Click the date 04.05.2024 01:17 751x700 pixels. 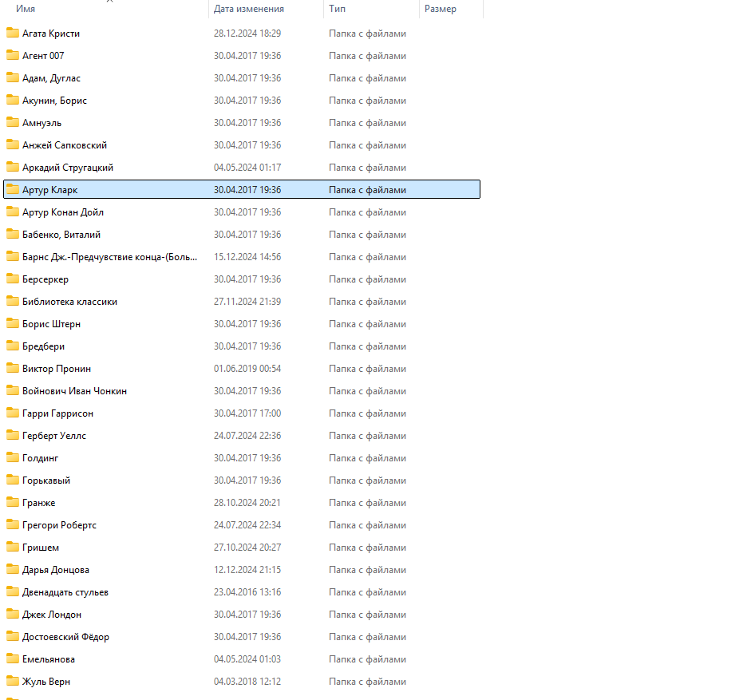pyautogui.click(x=247, y=167)
